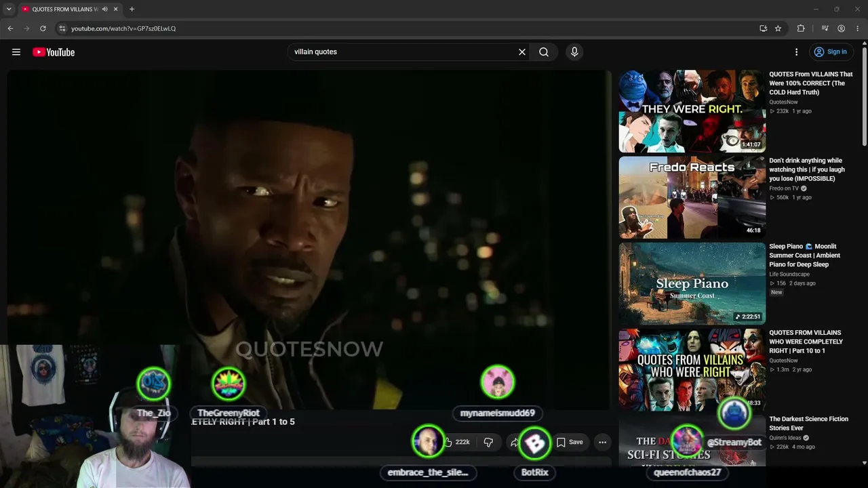Viewport: 868px width, 488px height.
Task: Bookmark this page with the star
Action: click(778, 28)
